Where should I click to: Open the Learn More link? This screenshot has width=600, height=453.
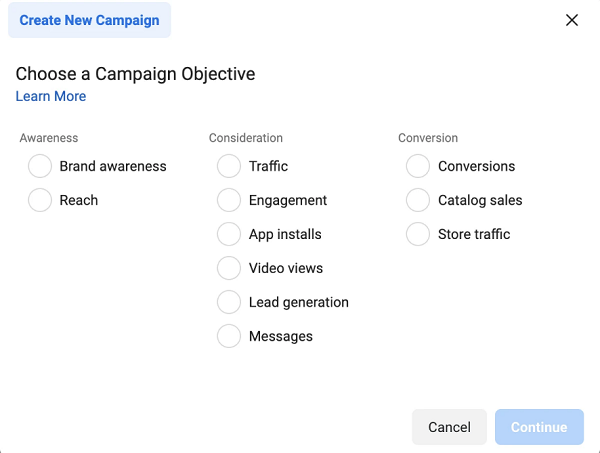[x=51, y=96]
